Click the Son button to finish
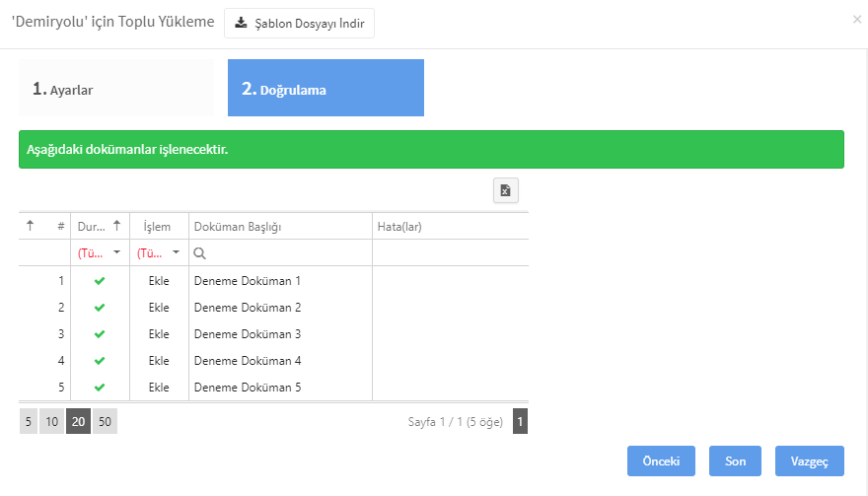Viewport: 868px width, 496px height. pyautogui.click(x=735, y=461)
